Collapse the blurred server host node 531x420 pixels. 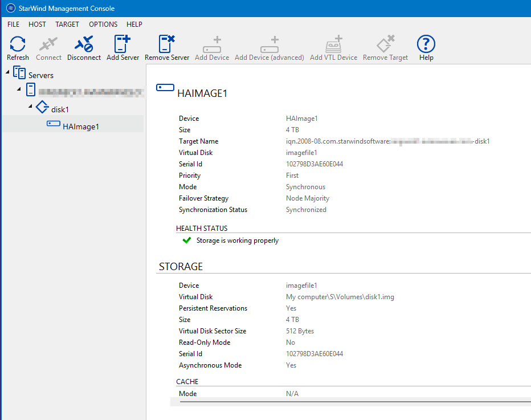[19, 89]
